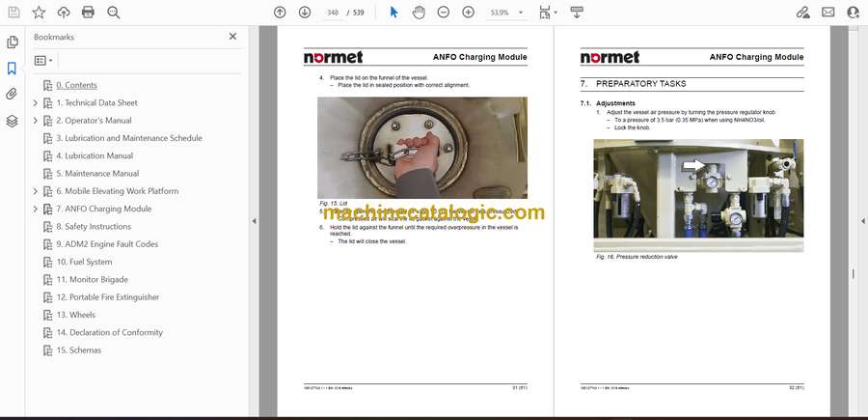Image resolution: width=868 pixels, height=420 pixels.
Task: Click the 7.1. Adjustments subheading
Action: [608, 103]
